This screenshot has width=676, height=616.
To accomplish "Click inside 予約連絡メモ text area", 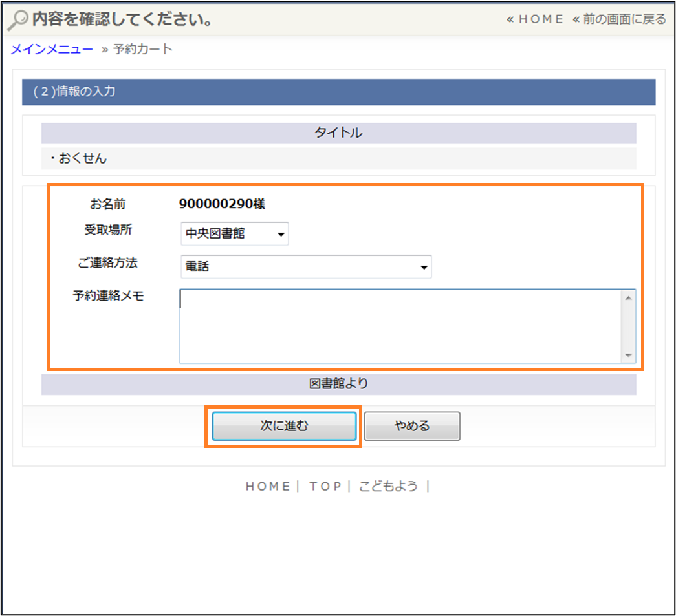I will [x=400, y=326].
